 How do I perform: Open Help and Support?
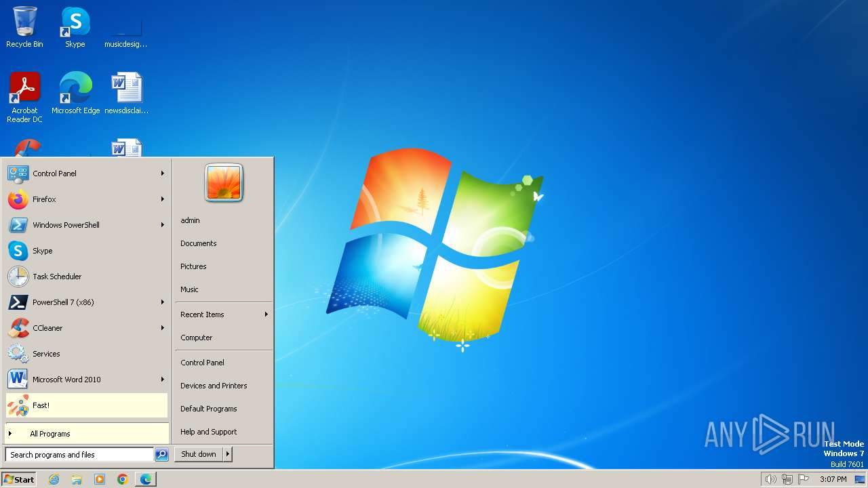click(x=224, y=432)
